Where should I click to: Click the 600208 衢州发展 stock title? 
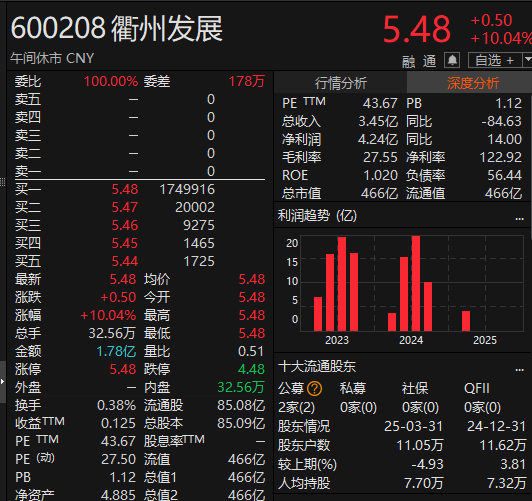[x=116, y=29]
